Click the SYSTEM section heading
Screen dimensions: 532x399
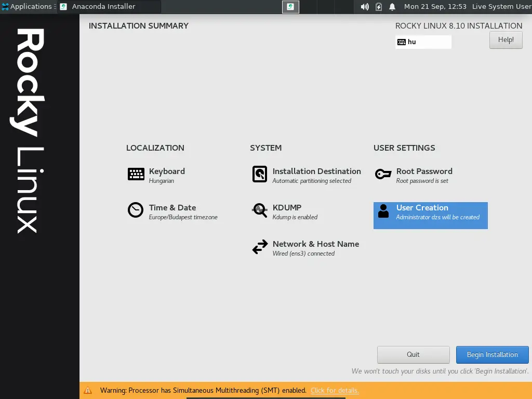[x=265, y=148]
